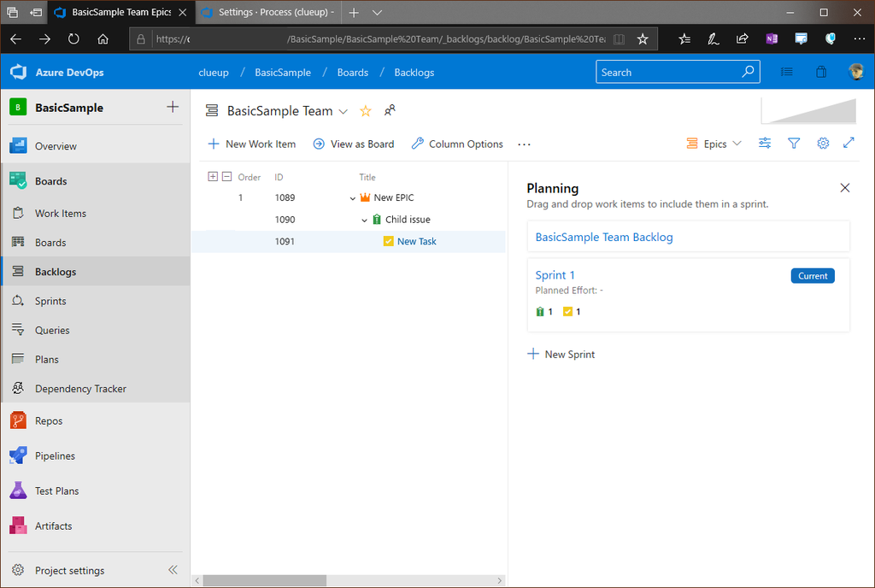Click Boards breadcrumb

pos(353,73)
